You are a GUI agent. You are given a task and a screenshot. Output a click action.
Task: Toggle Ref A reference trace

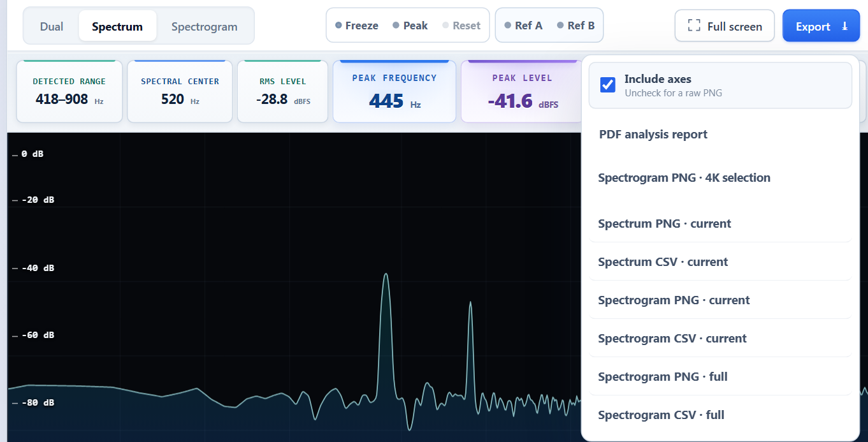[523, 26]
